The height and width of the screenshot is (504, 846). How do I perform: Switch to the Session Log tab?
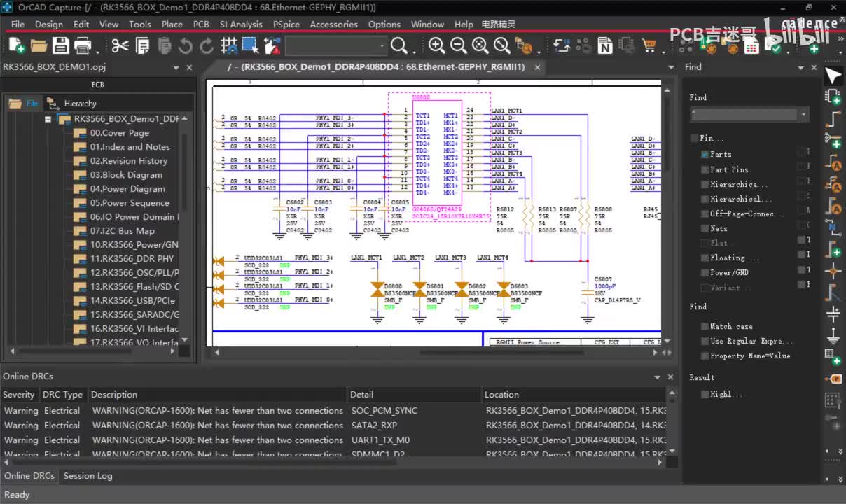tap(88, 475)
